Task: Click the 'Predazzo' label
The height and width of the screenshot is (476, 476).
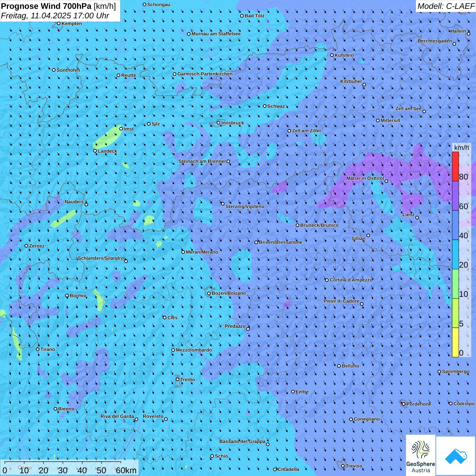Action: tap(235, 326)
